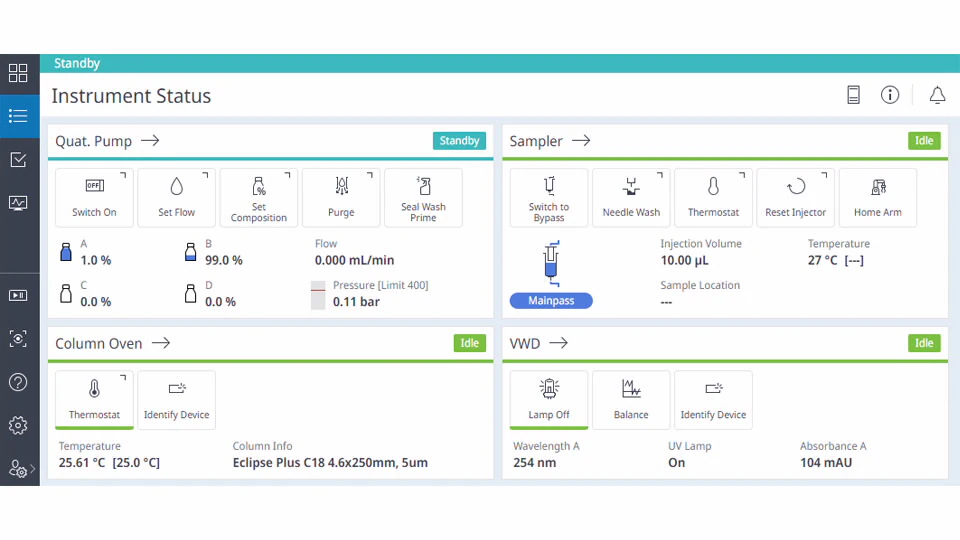This screenshot has height=540, width=960.
Task: Home the sampler arm
Action: point(877,198)
